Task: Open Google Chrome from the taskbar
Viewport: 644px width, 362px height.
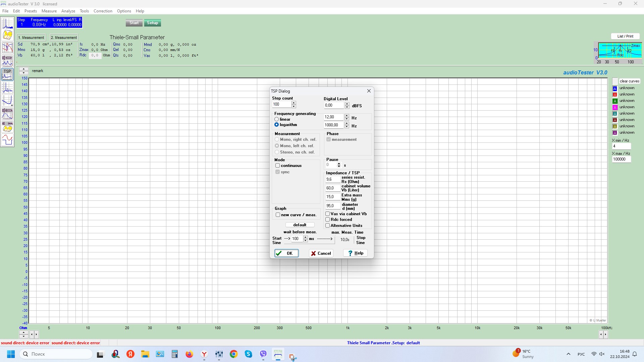Action: click(x=234, y=354)
